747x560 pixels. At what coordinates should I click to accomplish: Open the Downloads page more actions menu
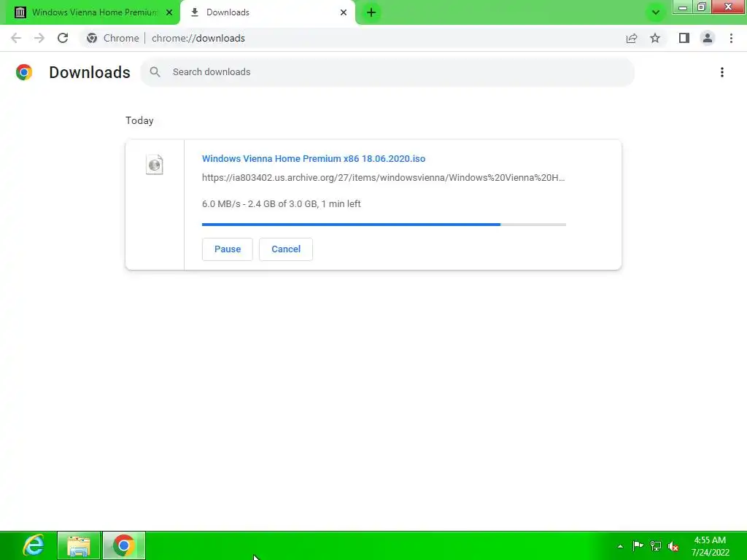[x=722, y=72]
